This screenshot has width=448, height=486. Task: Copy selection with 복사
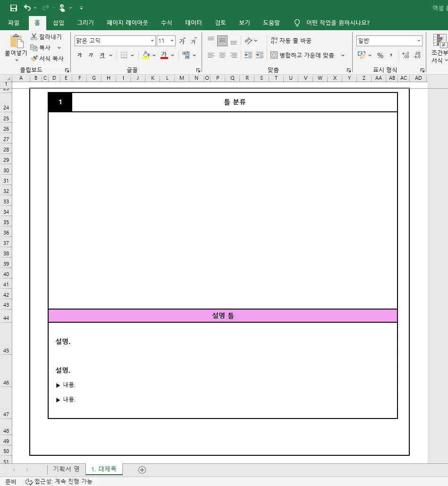tap(41, 48)
